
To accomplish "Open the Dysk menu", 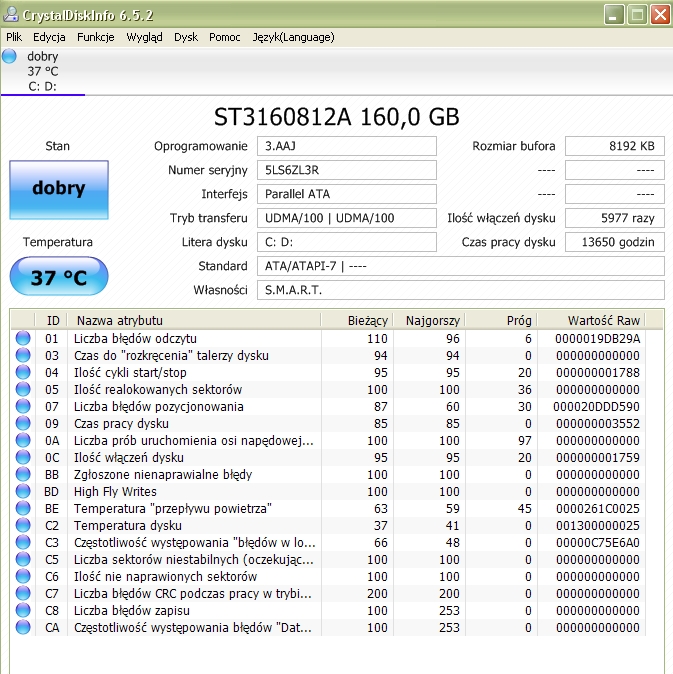I will pyautogui.click(x=186, y=37).
